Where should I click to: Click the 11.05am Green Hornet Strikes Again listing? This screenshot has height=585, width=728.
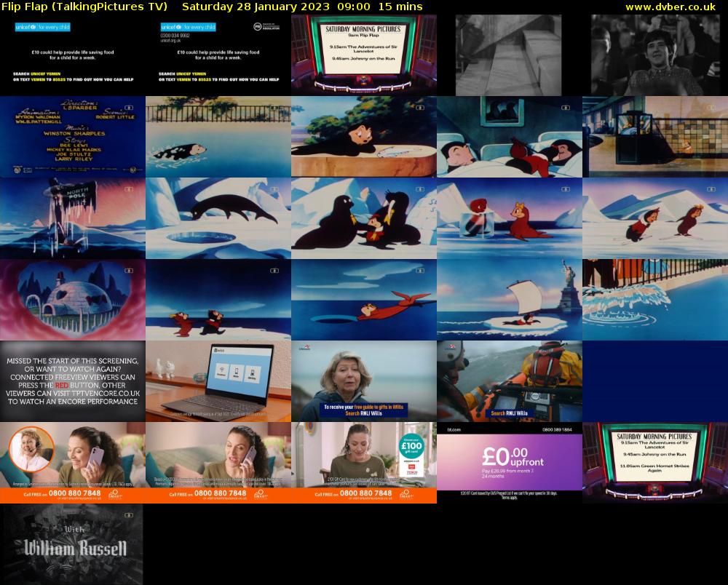click(x=654, y=468)
